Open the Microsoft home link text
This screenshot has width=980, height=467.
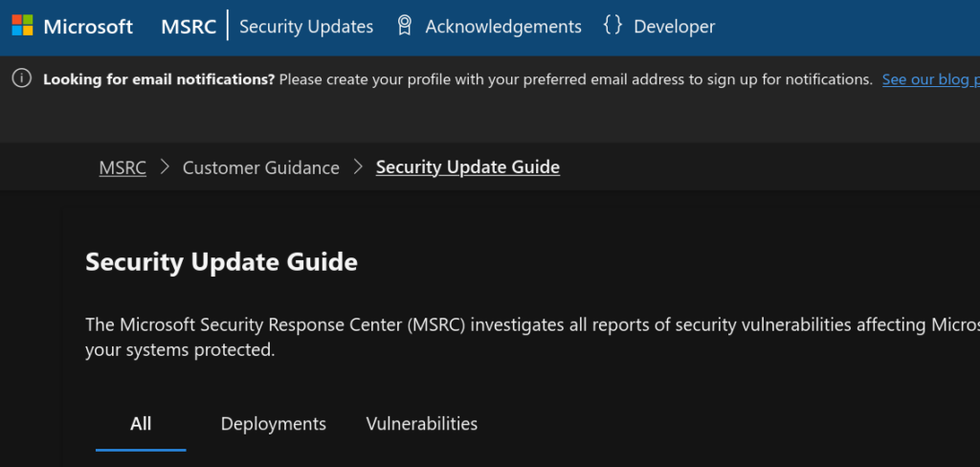pyautogui.click(x=88, y=27)
